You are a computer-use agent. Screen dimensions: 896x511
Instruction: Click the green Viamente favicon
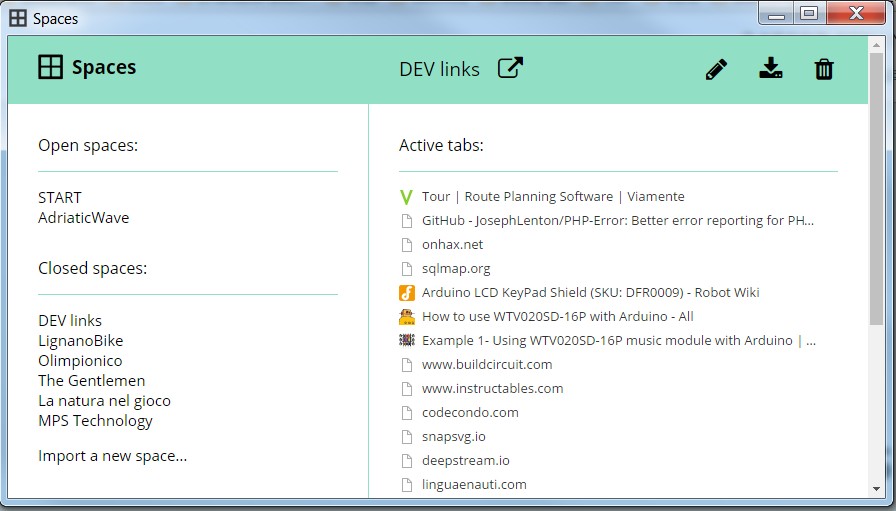click(406, 197)
